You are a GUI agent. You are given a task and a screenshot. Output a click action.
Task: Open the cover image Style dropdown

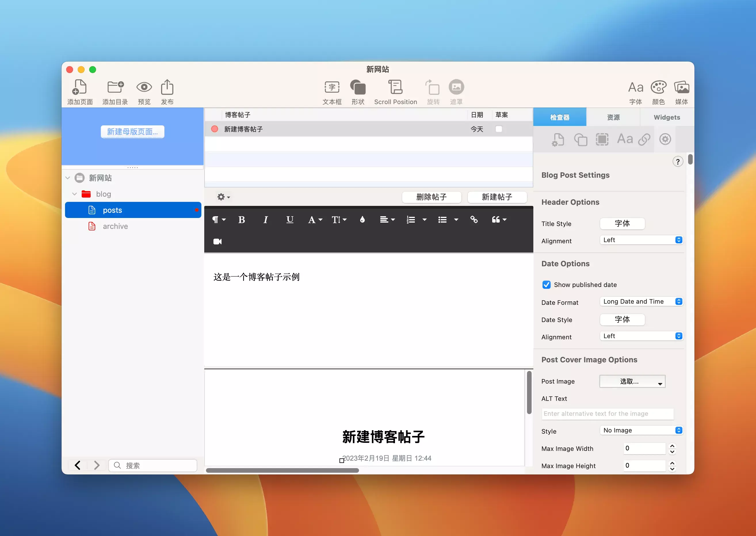click(641, 430)
